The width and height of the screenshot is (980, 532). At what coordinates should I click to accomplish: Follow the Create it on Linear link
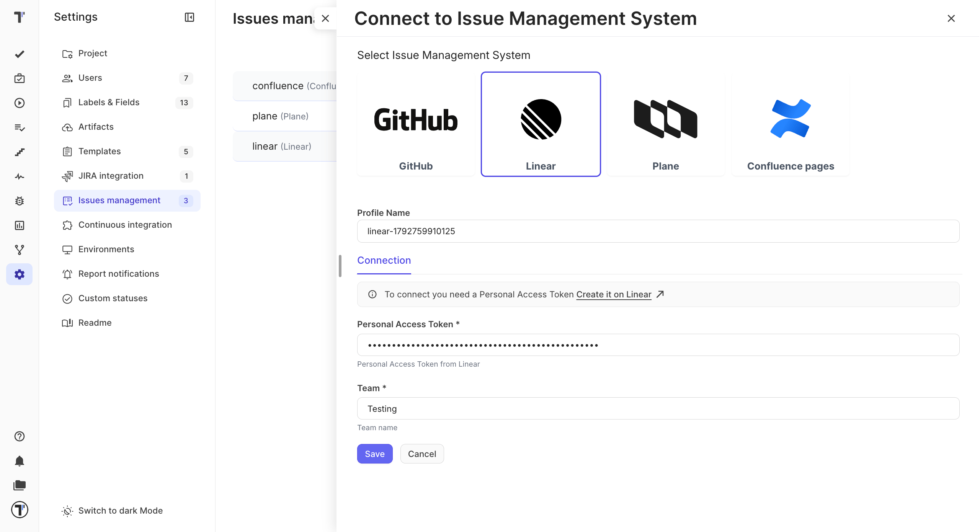[614, 294]
